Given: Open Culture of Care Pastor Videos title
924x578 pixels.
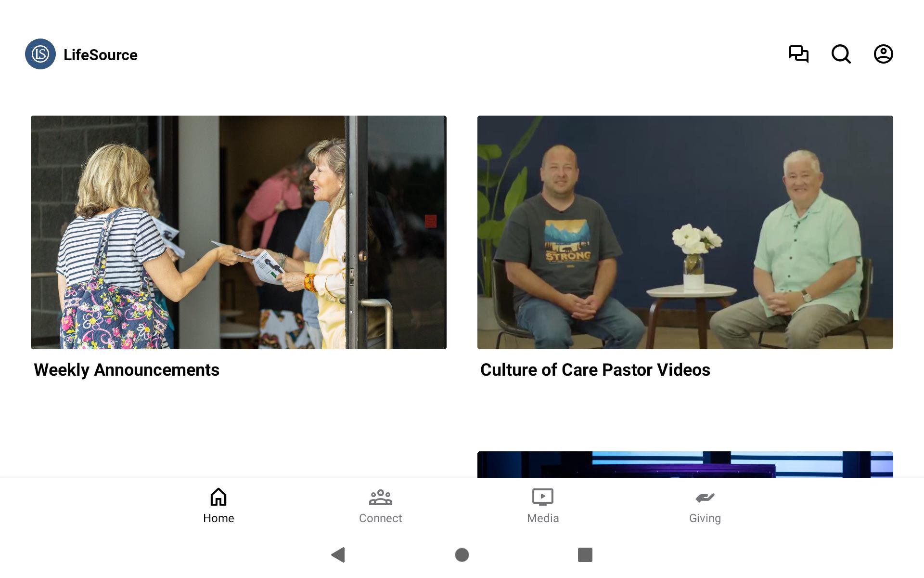Looking at the screenshot, I should point(595,370).
